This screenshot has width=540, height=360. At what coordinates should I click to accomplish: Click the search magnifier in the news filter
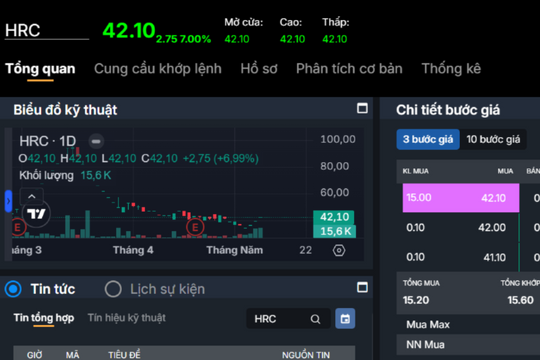click(x=315, y=319)
